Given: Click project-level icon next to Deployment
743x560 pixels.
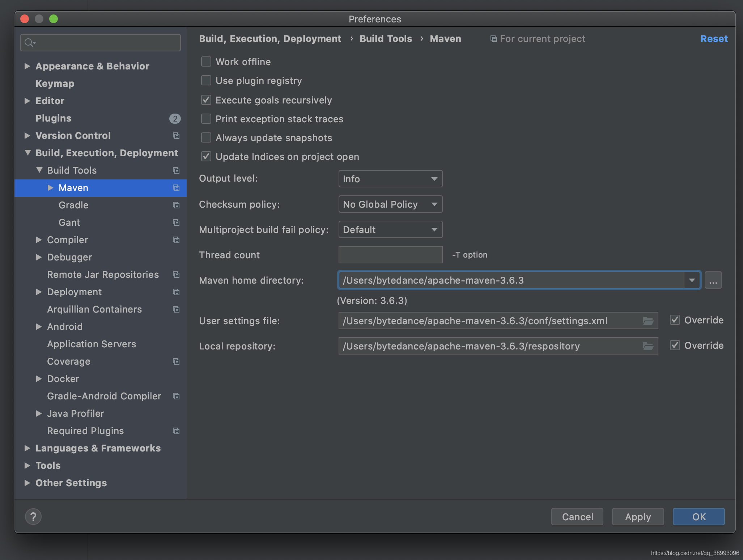Looking at the screenshot, I should (x=176, y=292).
